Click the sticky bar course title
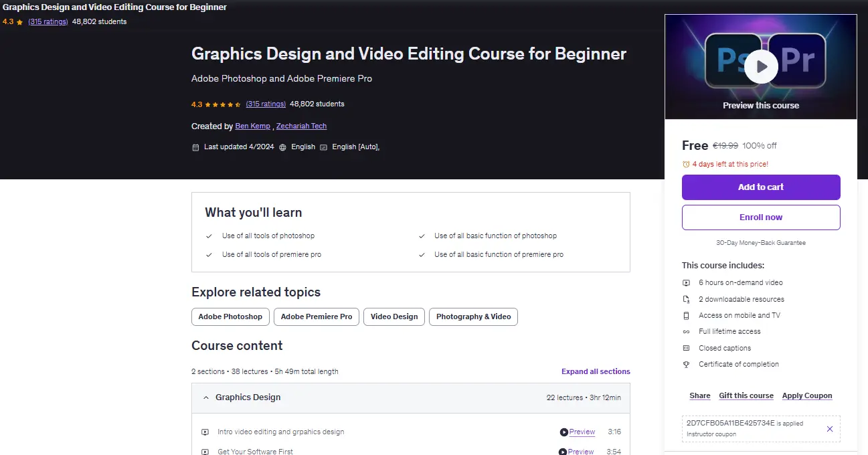Image resolution: width=868 pixels, height=455 pixels. 114,7
